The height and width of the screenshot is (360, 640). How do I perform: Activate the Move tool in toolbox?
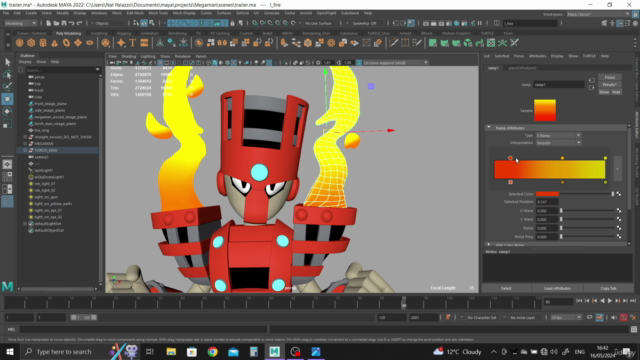[7, 99]
